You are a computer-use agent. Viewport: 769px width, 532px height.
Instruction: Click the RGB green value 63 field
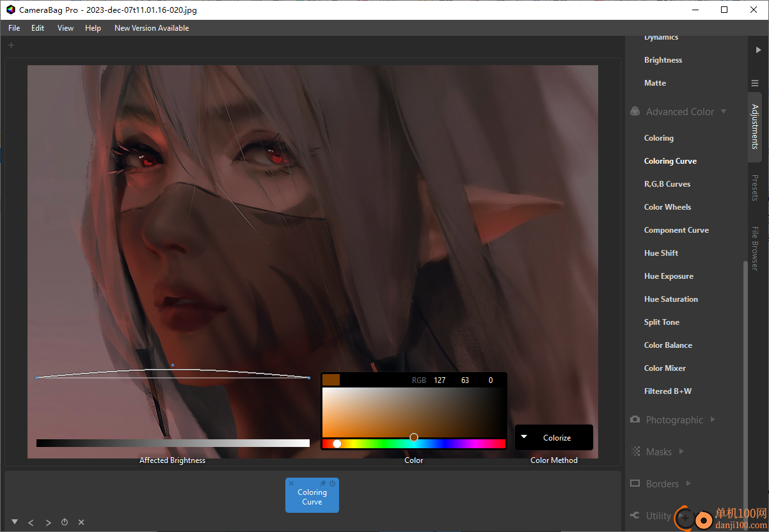pyautogui.click(x=465, y=380)
